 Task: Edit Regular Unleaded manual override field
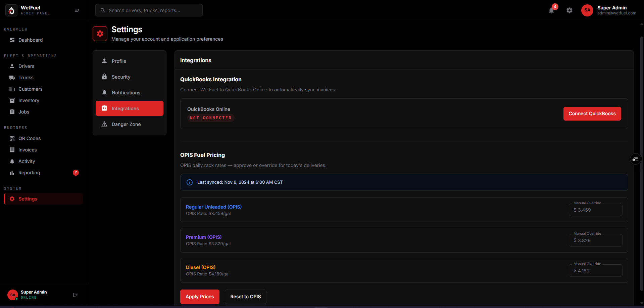pos(595,210)
